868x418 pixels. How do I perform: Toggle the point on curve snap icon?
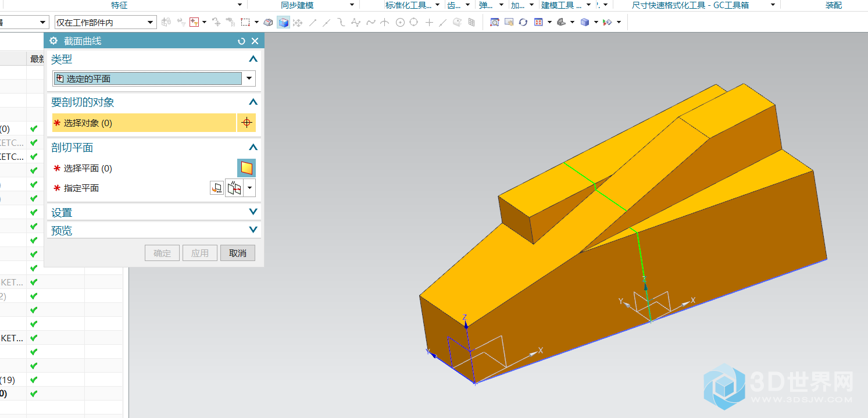pos(443,23)
